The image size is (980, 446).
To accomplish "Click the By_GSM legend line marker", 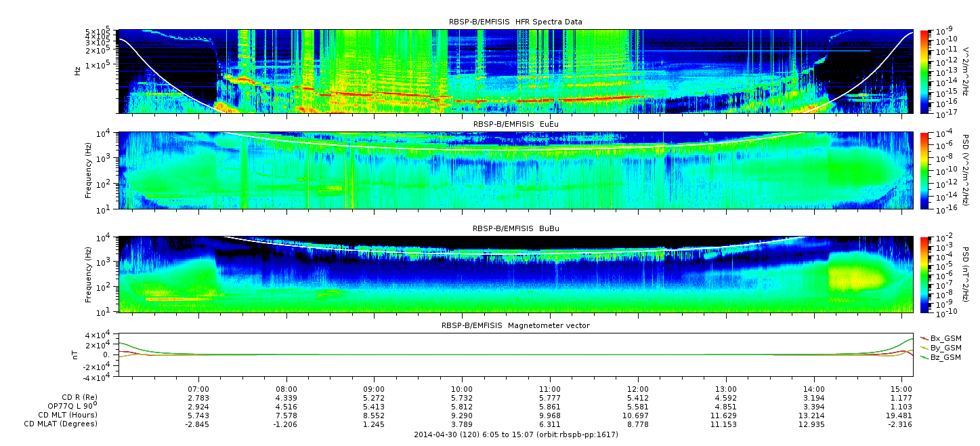I will 924,347.
